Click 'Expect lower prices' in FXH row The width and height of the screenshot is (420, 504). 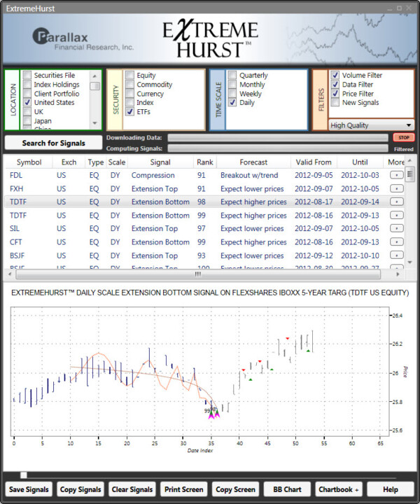(252, 189)
